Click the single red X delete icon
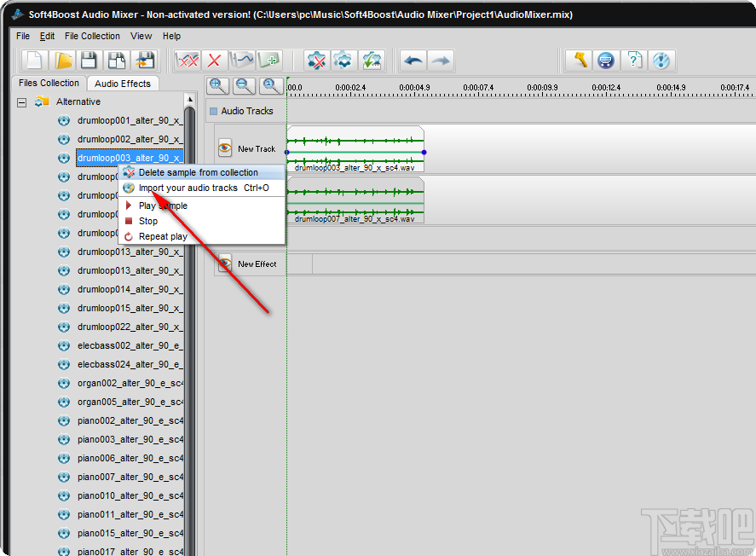Viewport: 756px width, 556px height. click(x=215, y=61)
